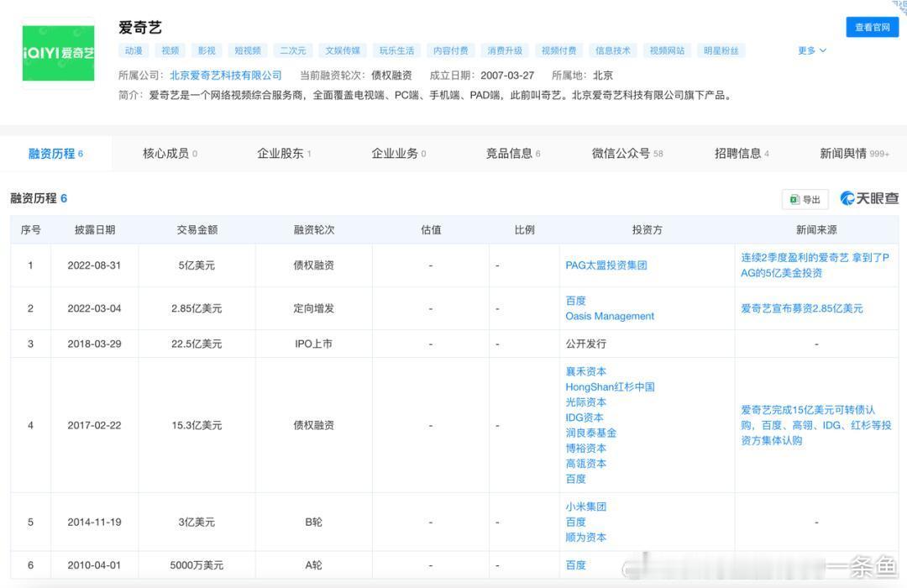Open 襄禾资本 investor link
Image resolution: width=907 pixels, height=588 pixels.
(x=586, y=371)
